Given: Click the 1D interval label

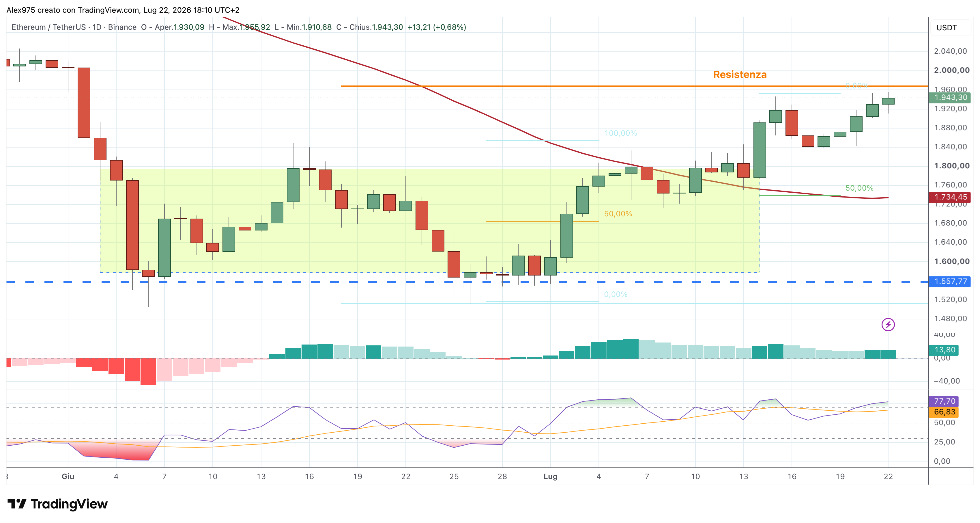Looking at the screenshot, I should 97,27.
